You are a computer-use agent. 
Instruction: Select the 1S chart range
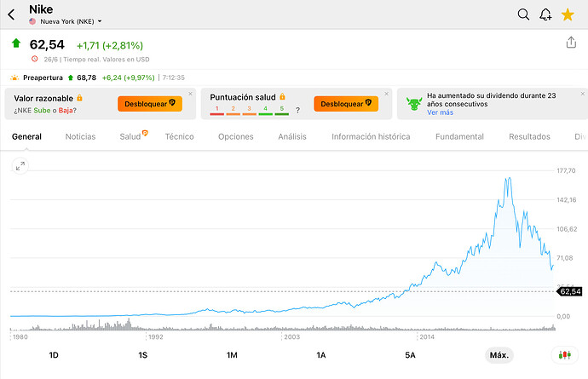click(143, 355)
